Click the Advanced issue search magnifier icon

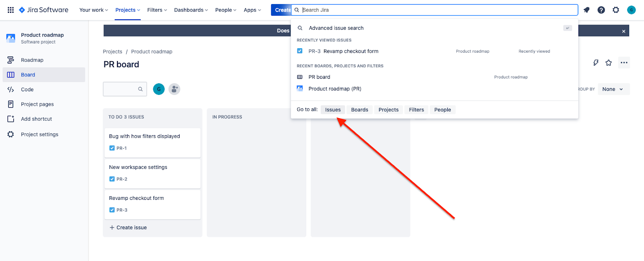[x=300, y=28]
